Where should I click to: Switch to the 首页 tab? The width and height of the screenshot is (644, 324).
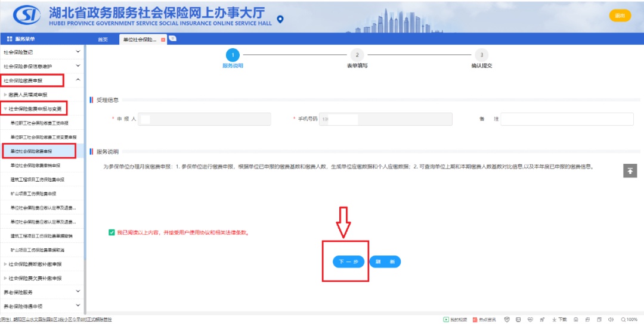103,39
